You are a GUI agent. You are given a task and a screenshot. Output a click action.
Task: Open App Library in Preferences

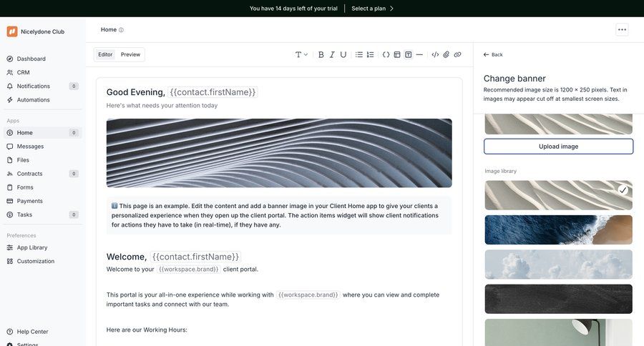click(43, 247)
